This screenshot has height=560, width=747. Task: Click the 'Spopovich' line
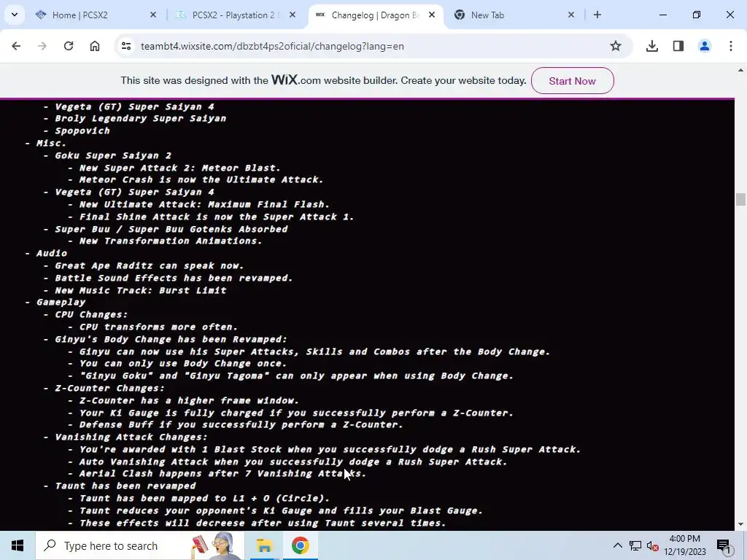click(82, 131)
